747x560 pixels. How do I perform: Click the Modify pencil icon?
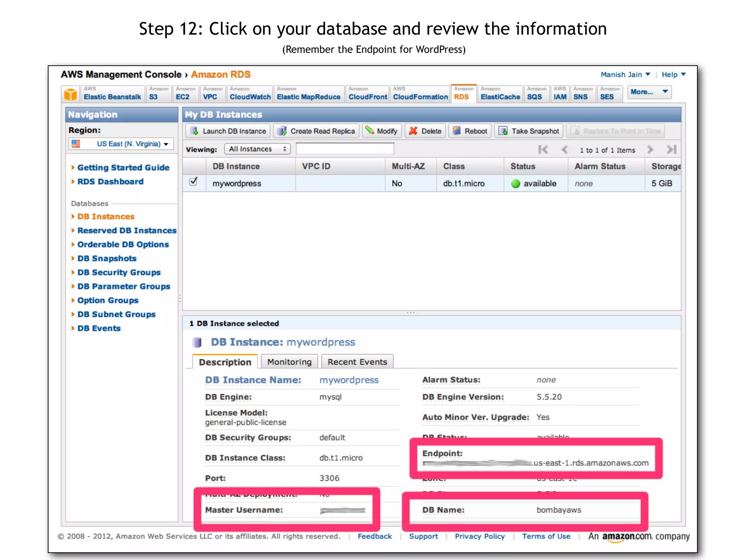coord(369,130)
